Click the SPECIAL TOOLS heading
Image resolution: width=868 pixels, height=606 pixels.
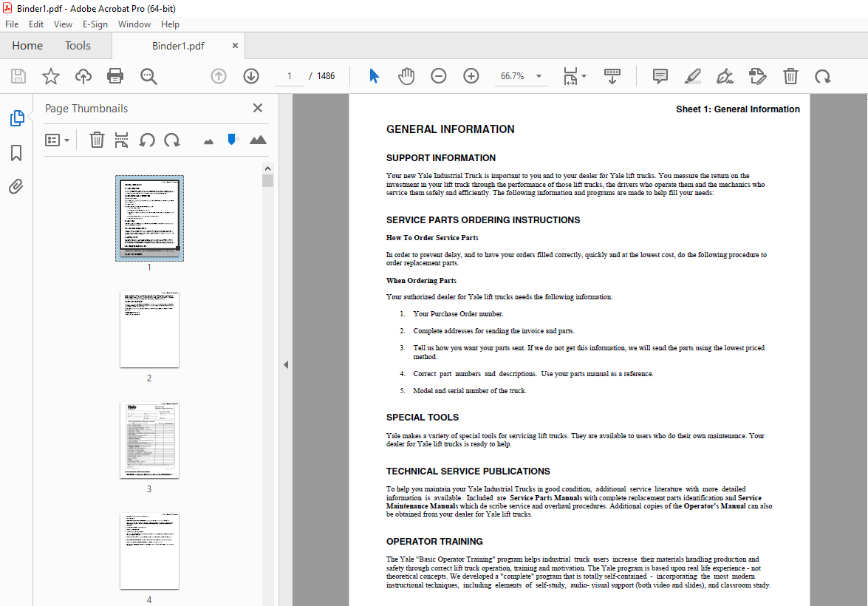(423, 417)
